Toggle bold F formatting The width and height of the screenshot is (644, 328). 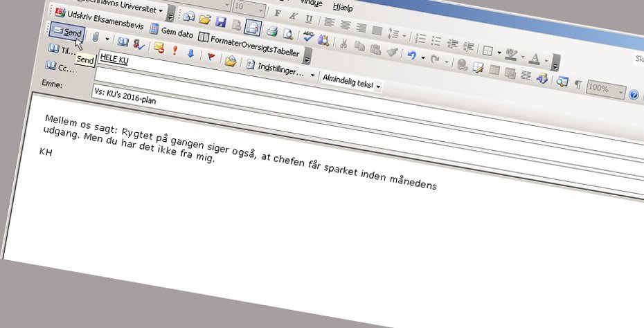click(x=278, y=13)
